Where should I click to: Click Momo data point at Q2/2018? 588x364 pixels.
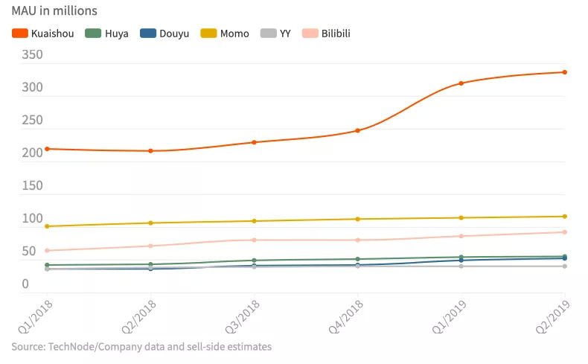pyautogui.click(x=151, y=223)
